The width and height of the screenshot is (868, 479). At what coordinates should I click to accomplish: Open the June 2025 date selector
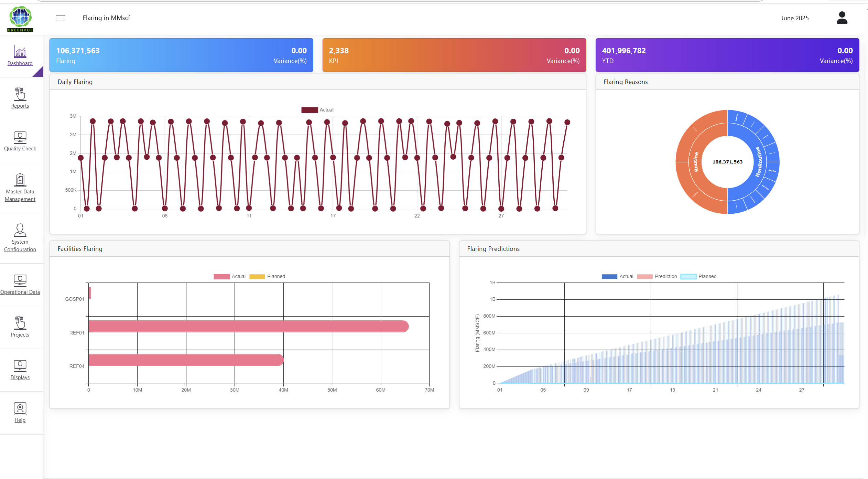point(795,18)
